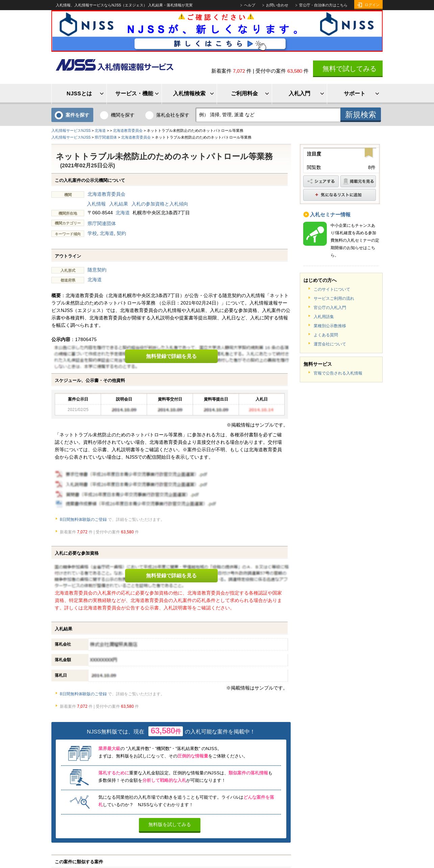Click the orange circle arrow beside 入札セミナー情報
434x868 pixels.
click(x=306, y=214)
